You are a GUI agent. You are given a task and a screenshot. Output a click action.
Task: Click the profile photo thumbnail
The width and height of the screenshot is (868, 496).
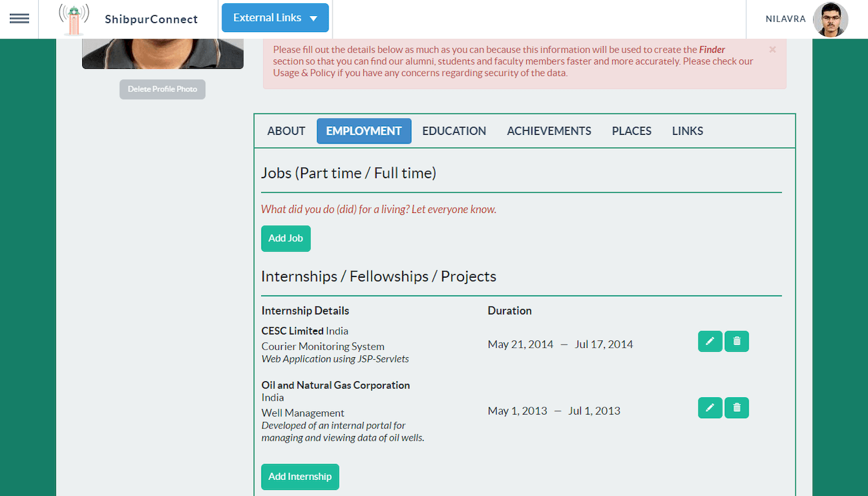tap(162, 53)
